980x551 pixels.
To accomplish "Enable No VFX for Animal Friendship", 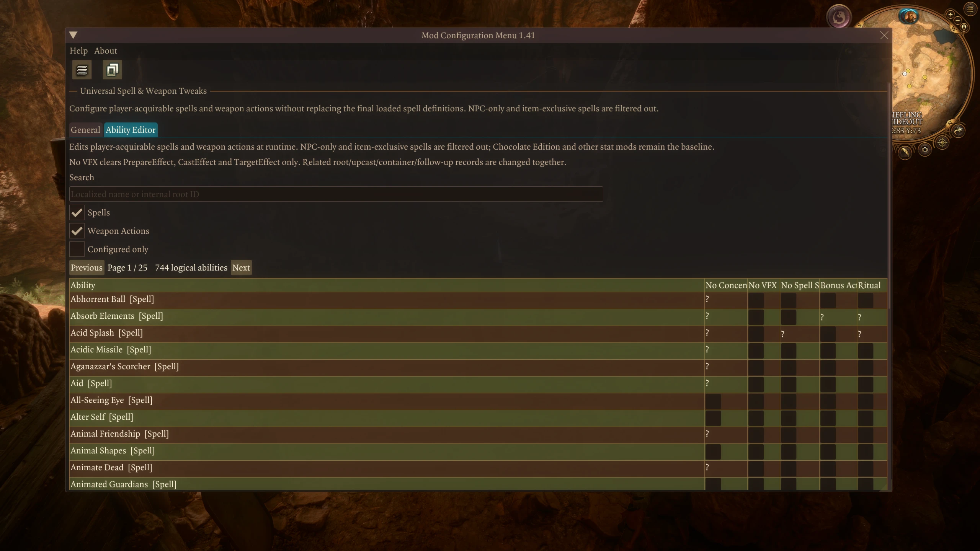I will [x=756, y=435].
